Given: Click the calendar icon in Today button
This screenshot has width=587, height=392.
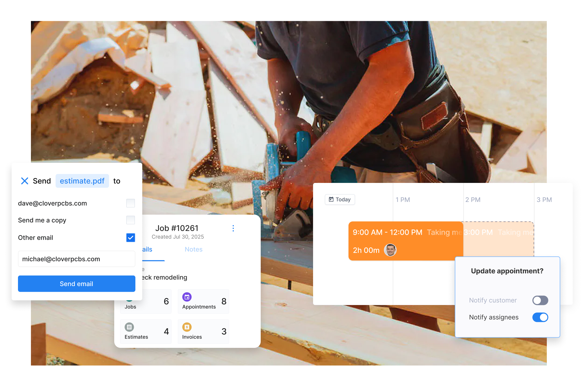Looking at the screenshot, I should tap(331, 199).
